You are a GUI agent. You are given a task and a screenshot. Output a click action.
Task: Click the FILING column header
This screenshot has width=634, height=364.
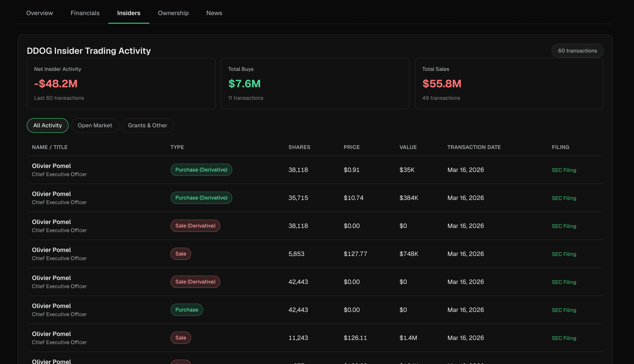[x=560, y=147]
